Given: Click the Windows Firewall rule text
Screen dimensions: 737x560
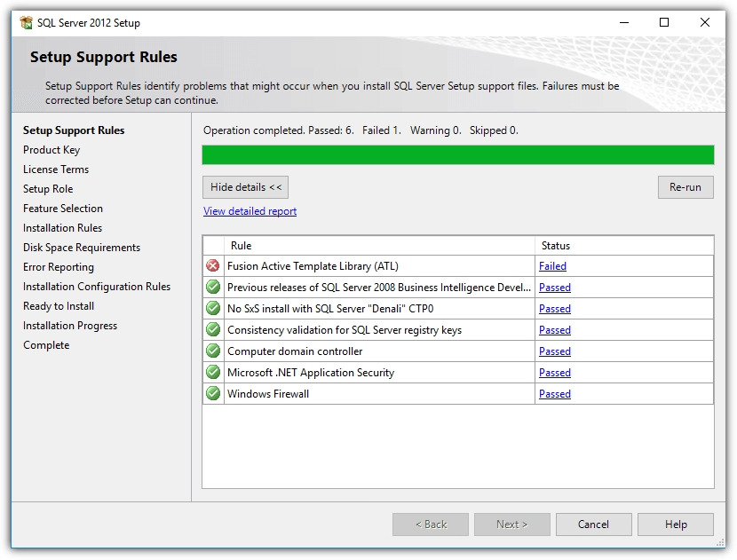Looking at the screenshot, I should pos(268,394).
